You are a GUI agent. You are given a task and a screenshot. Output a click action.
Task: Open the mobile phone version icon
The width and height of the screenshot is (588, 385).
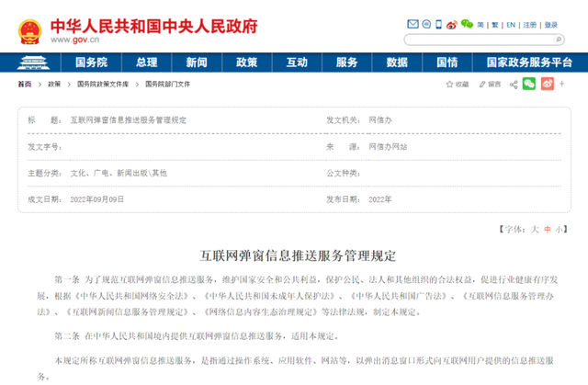click(438, 25)
